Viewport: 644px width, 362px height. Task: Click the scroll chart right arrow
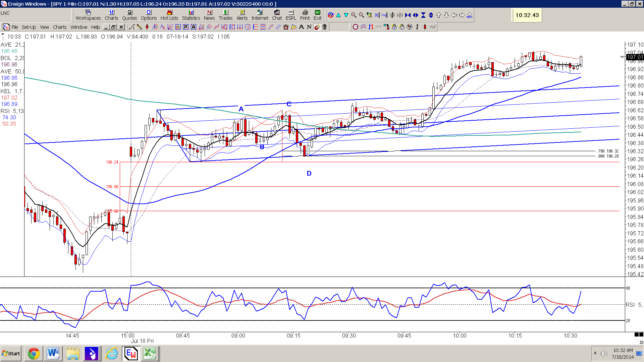(462, 15)
